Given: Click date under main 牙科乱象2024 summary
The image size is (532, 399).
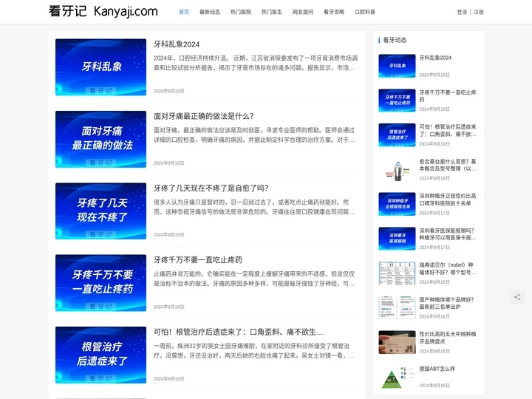Looking at the screenshot, I should [x=168, y=91].
